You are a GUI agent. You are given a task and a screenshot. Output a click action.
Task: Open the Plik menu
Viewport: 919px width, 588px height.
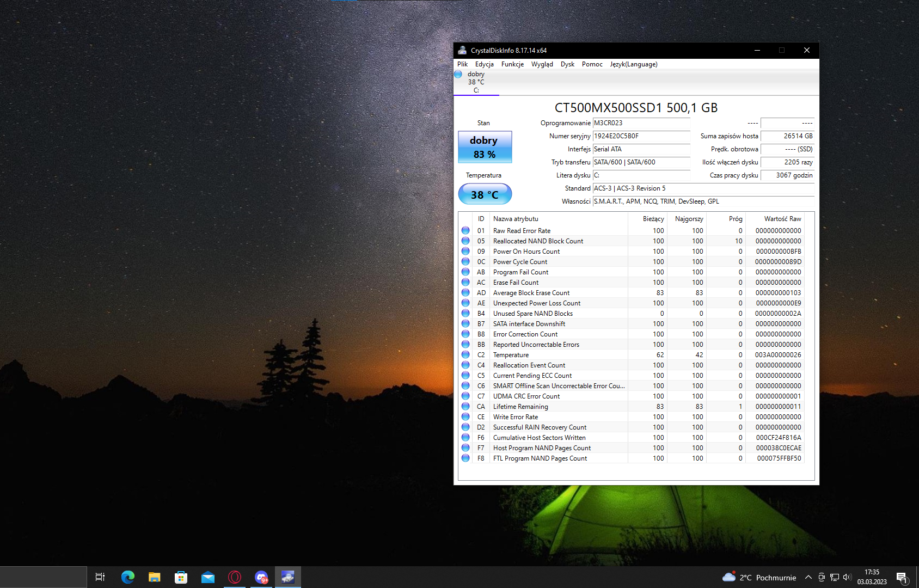[x=462, y=64]
